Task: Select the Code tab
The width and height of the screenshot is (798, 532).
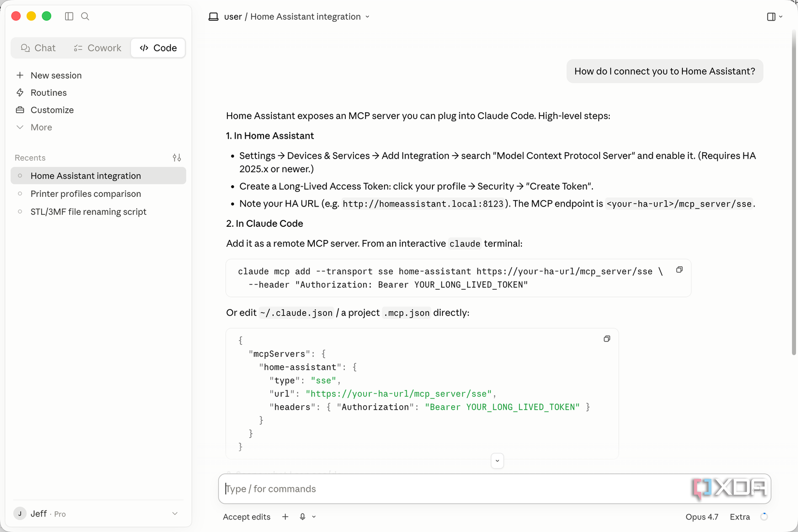Action: click(158, 48)
